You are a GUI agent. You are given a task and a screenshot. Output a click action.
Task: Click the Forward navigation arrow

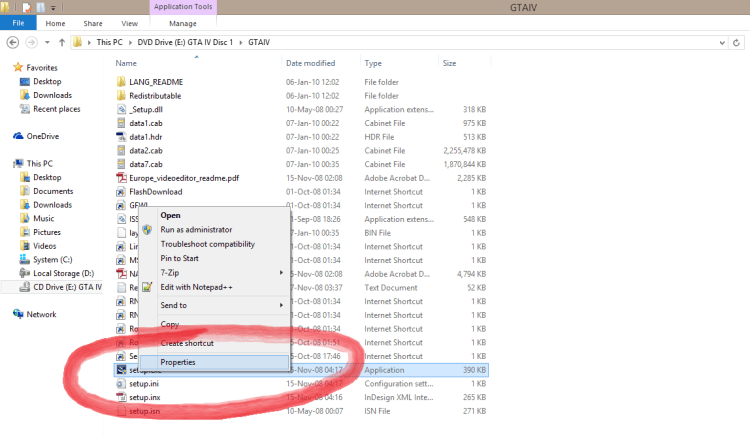tap(32, 43)
